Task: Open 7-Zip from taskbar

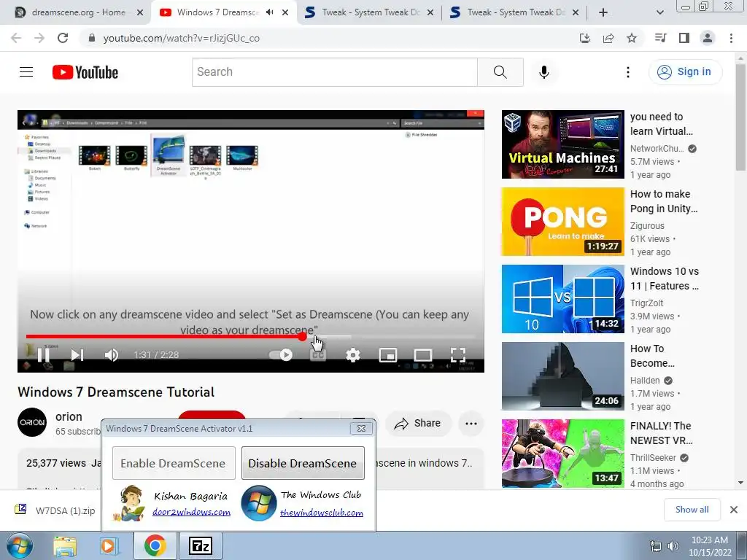Action: [x=200, y=546]
